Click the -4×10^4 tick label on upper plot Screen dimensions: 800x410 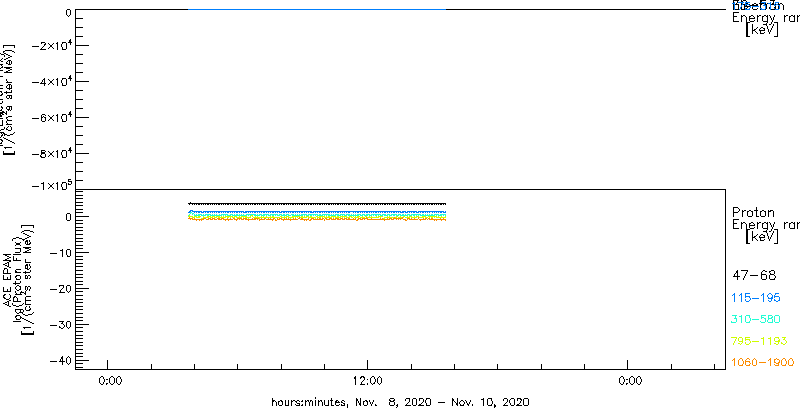click(51, 82)
